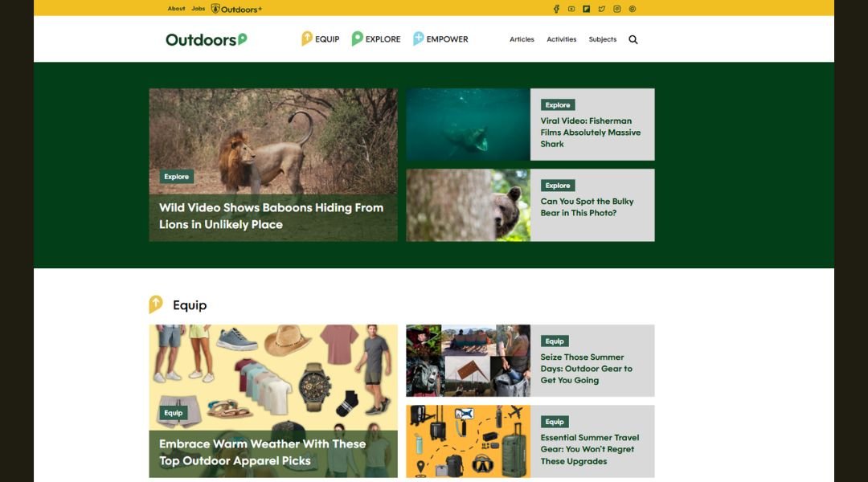Viewport: 868px width, 482px height.
Task: Click the Equip tag on summer days article
Action: click(x=555, y=341)
